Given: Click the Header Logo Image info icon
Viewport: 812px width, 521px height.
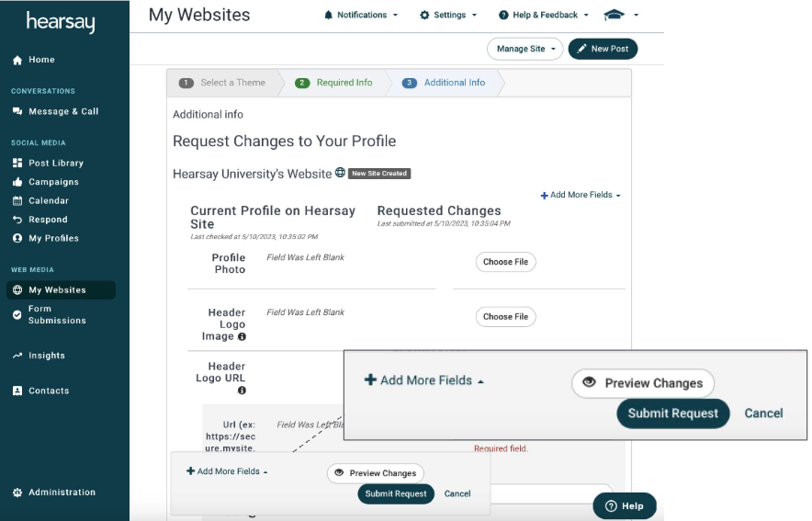Looking at the screenshot, I should (x=242, y=336).
